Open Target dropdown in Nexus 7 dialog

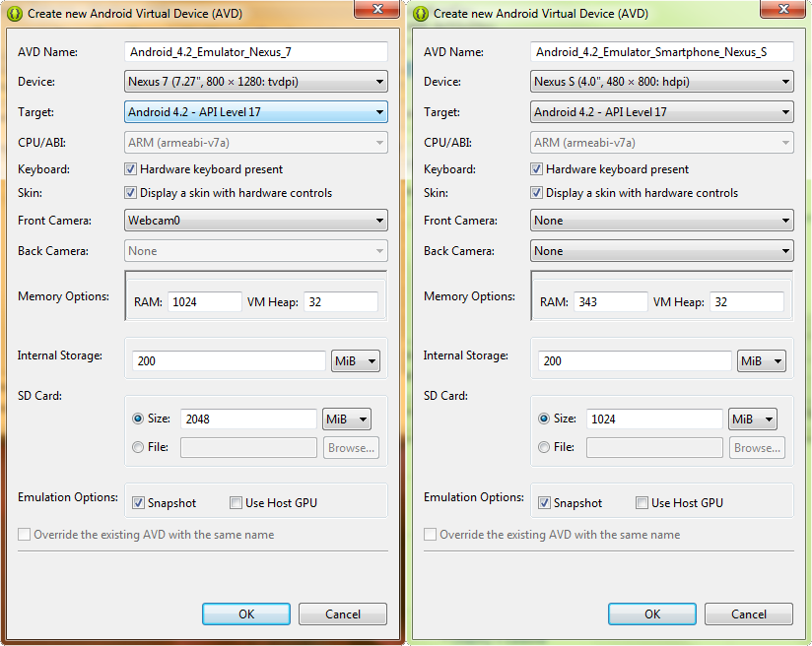pos(256,112)
